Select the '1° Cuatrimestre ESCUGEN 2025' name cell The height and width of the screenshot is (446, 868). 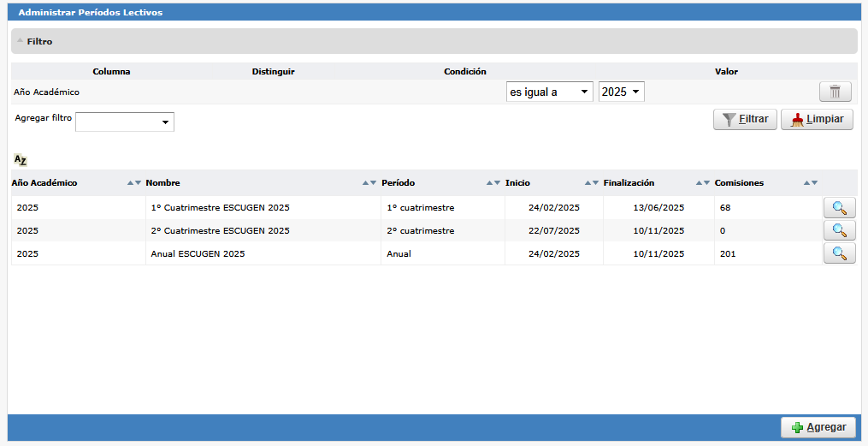click(x=263, y=208)
